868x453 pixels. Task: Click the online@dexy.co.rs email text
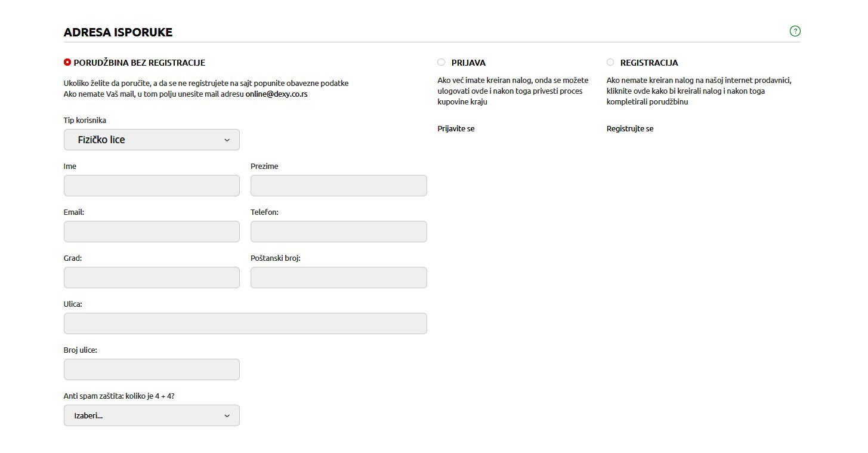click(x=276, y=94)
